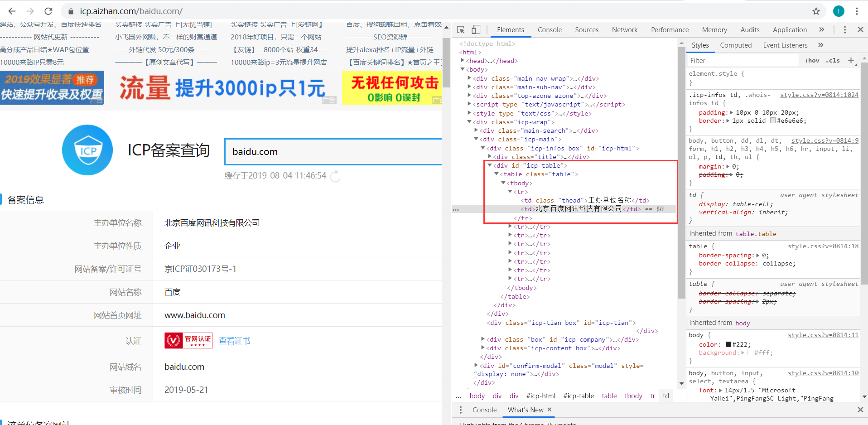Expand the top-azone div node
Screen dimensions: 868x425
(469, 96)
